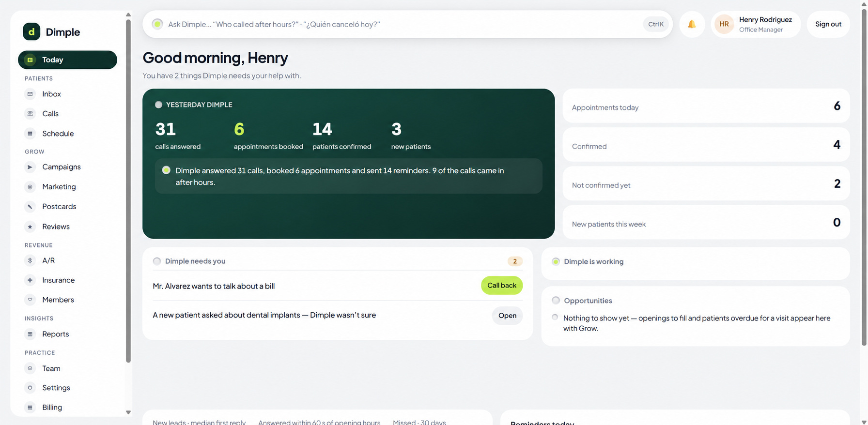Open Henry Rodriguez's profile chip
Image resolution: width=868 pixels, height=425 pixels.
click(x=756, y=24)
